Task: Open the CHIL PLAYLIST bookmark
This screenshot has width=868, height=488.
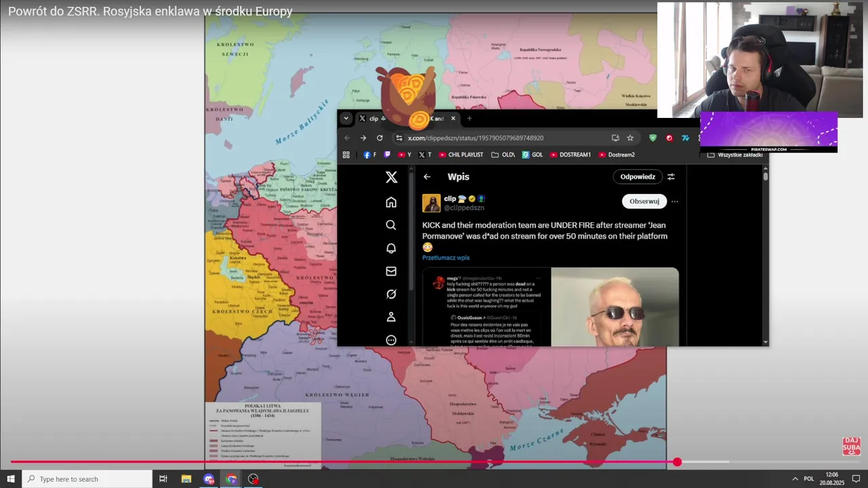Action: tap(461, 155)
